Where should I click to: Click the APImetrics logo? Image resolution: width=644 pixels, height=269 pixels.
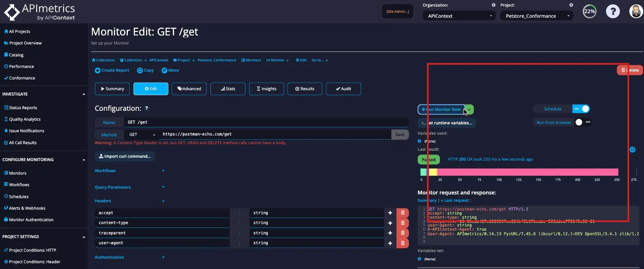pyautogui.click(x=40, y=12)
